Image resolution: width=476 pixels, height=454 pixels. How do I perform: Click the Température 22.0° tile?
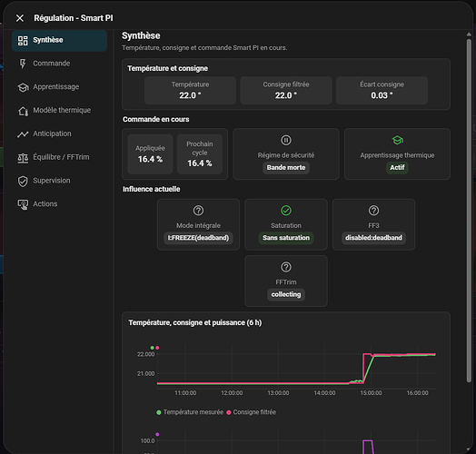point(191,91)
